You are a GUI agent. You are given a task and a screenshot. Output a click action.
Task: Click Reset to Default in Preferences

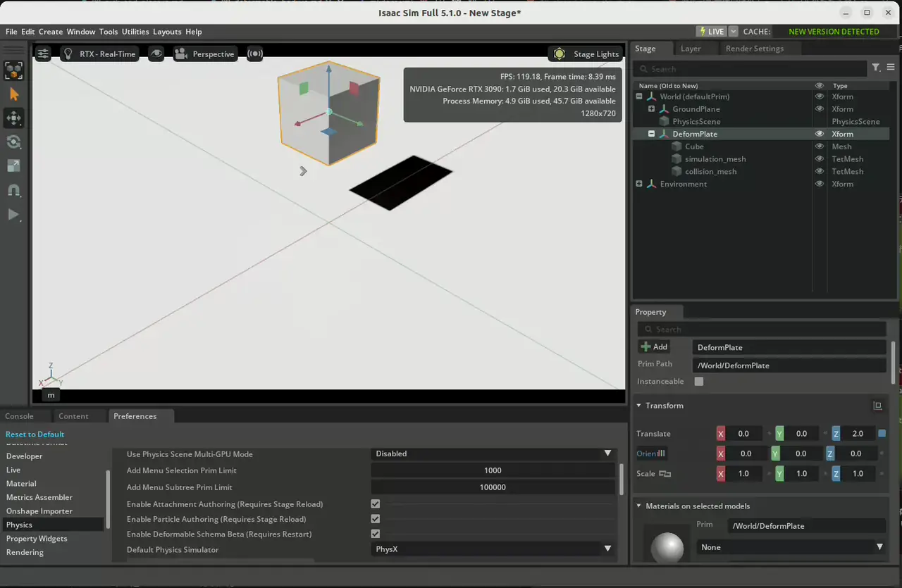(x=35, y=434)
